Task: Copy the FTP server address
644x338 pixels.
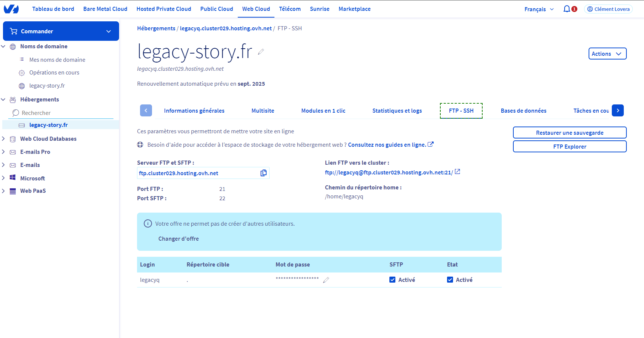Action: click(264, 173)
